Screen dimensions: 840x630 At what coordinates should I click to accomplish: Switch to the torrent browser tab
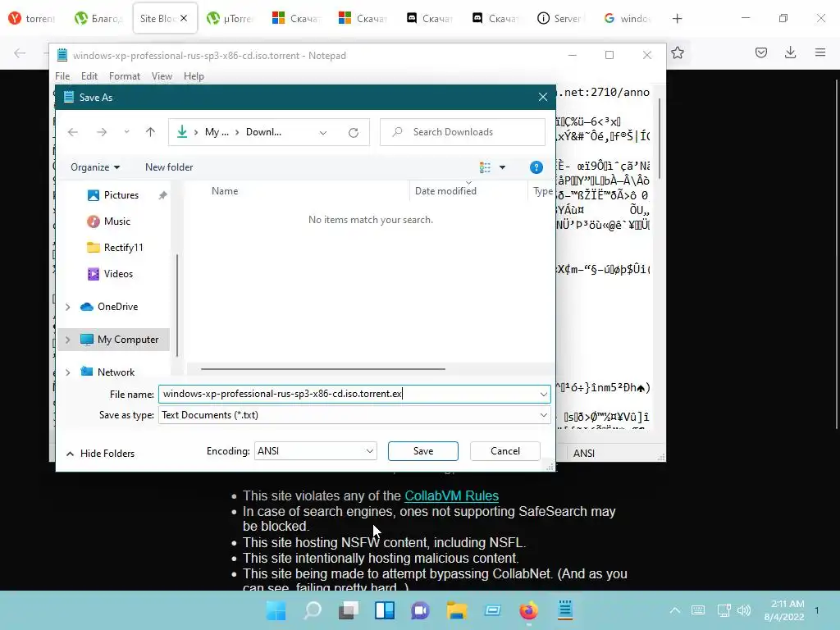point(33,19)
